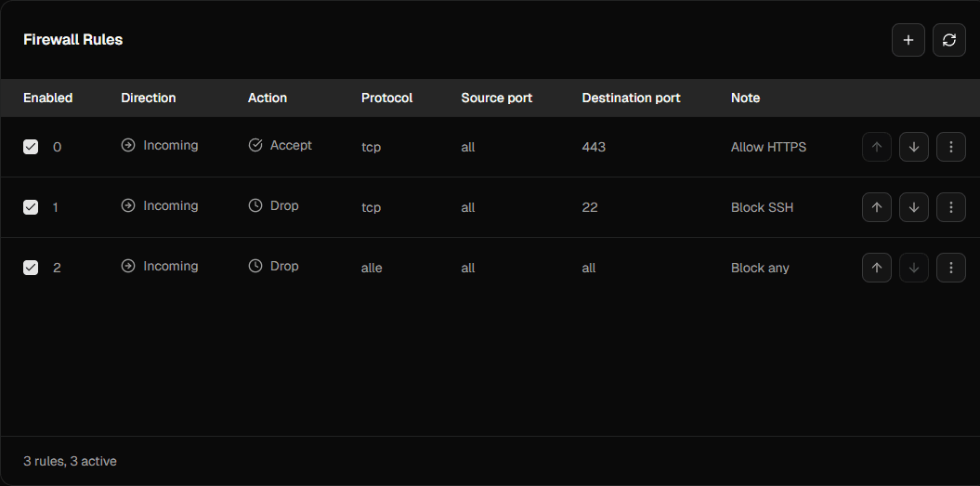Click the Destination port column header
Screen dimensions: 980x486
631,98
